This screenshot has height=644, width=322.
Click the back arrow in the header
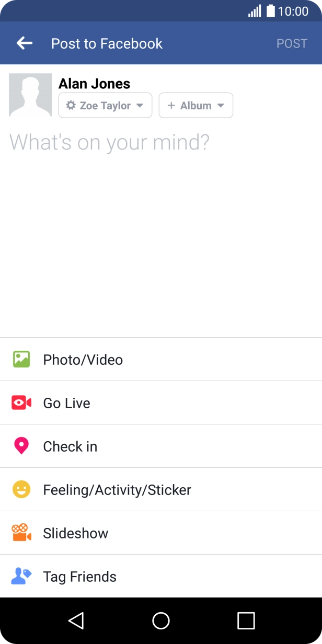click(x=24, y=43)
